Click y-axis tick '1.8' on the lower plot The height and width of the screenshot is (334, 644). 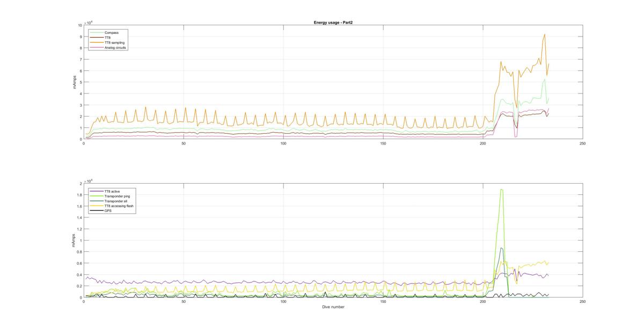click(x=79, y=195)
